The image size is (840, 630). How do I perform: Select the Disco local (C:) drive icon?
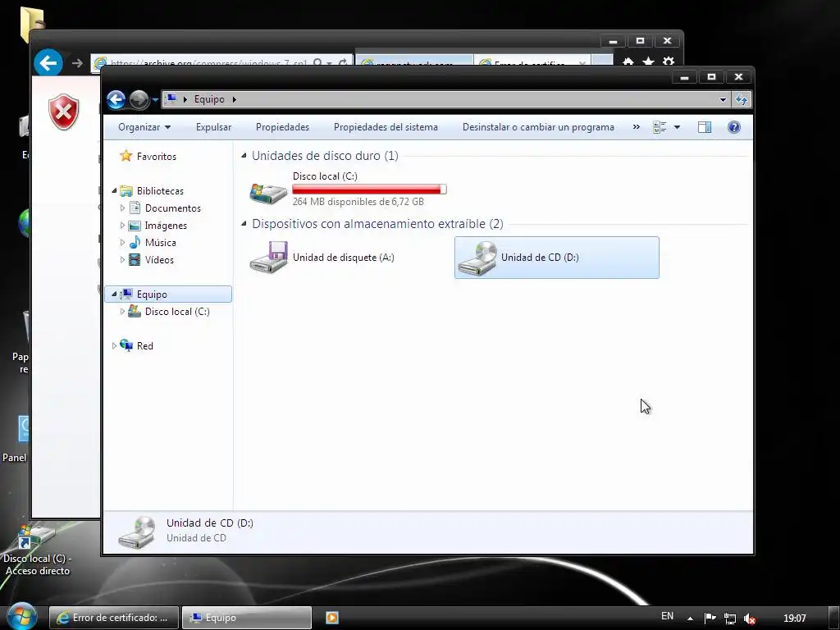pyautogui.click(x=268, y=193)
